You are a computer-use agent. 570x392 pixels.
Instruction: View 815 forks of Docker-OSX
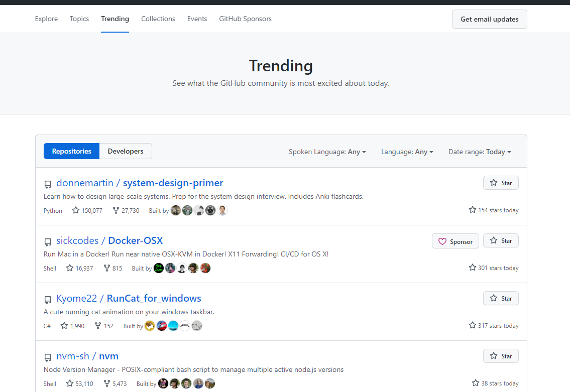pos(112,268)
